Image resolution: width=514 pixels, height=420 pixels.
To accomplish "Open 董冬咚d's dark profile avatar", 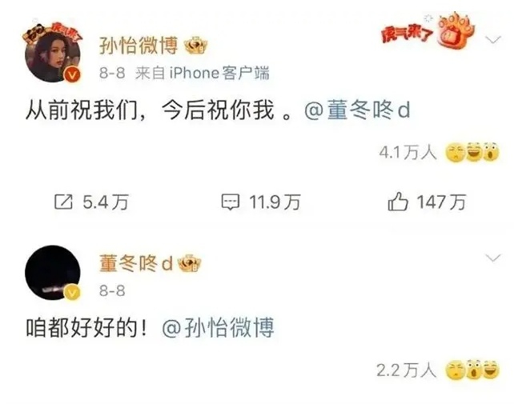I will point(53,273).
